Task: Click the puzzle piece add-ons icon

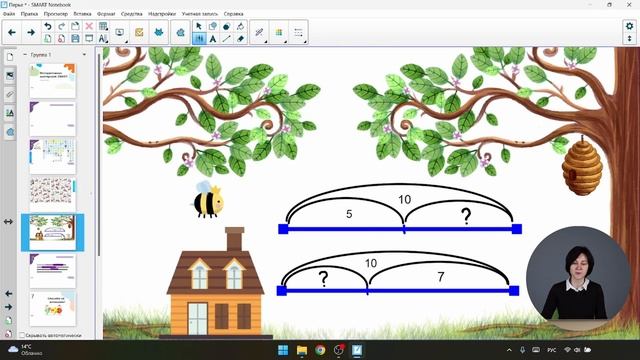Action: tap(180, 32)
